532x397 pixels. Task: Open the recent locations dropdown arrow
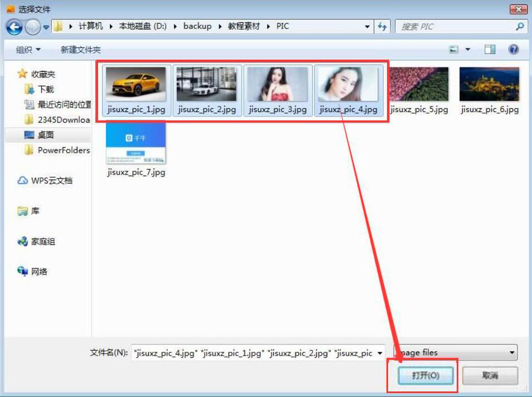(46, 27)
